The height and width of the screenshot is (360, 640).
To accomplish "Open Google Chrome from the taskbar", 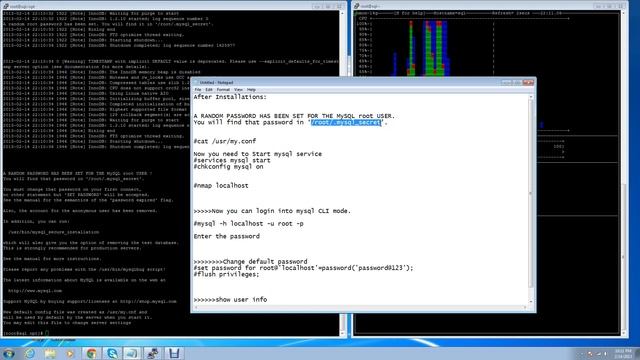I will [x=91, y=353].
